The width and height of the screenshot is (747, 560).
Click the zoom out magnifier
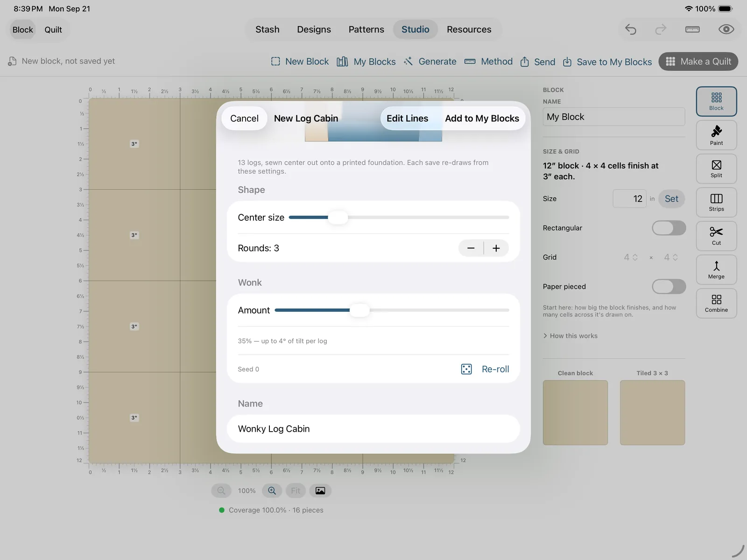pos(221,490)
